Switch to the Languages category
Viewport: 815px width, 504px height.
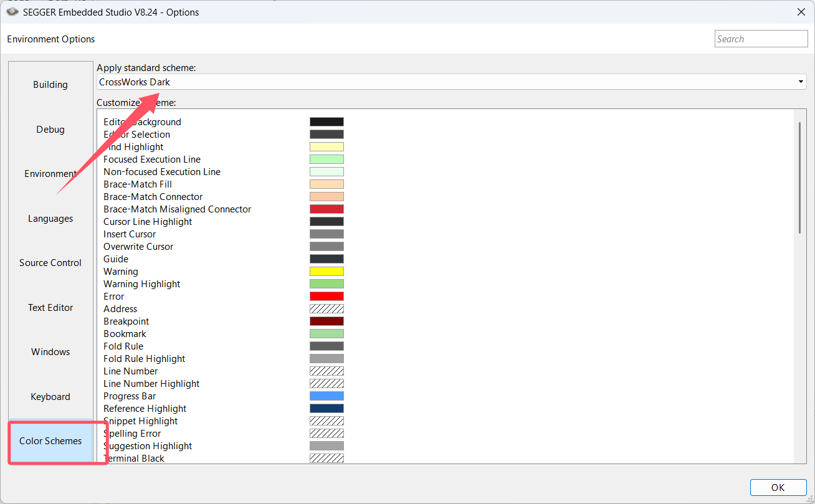pyautogui.click(x=50, y=219)
